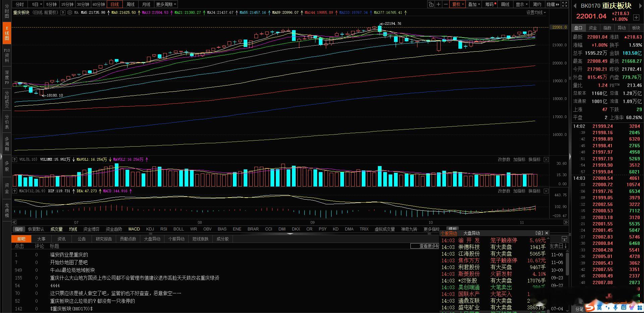The width and height of the screenshot is (644, 313).
Task: Toggle 均线 moving average display
Action: coord(73,229)
